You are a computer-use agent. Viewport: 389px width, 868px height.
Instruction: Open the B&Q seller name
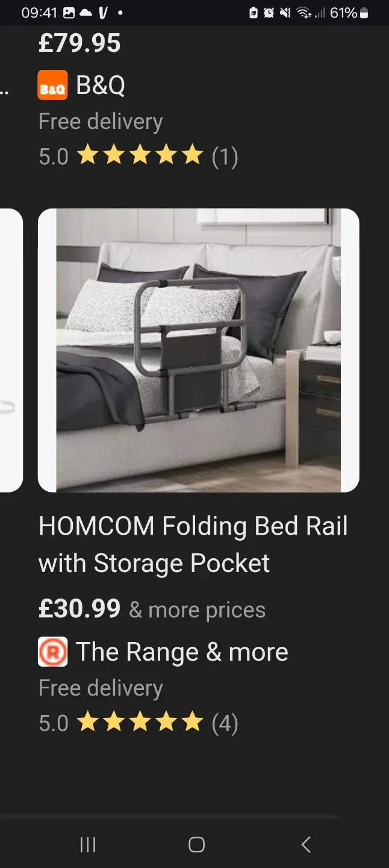(101, 85)
